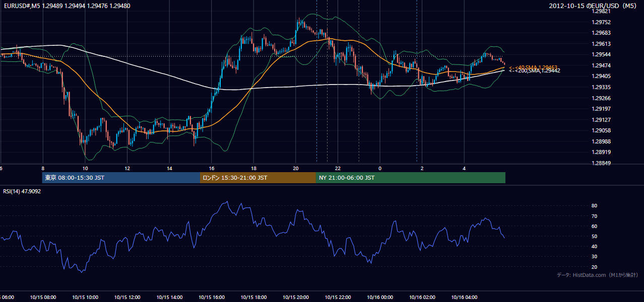Click the 10/16 04:00 bottom time label
Viewport: 644px width, 302px height.
[x=464, y=297]
